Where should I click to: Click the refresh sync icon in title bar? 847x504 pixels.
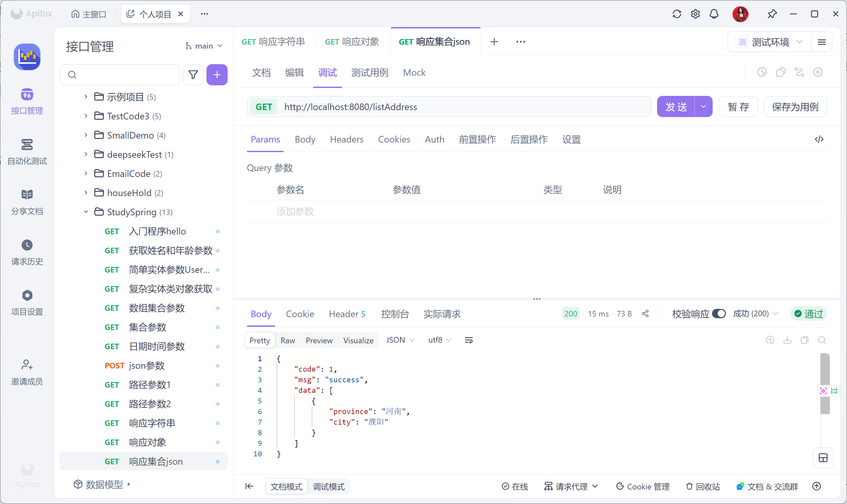677,14
